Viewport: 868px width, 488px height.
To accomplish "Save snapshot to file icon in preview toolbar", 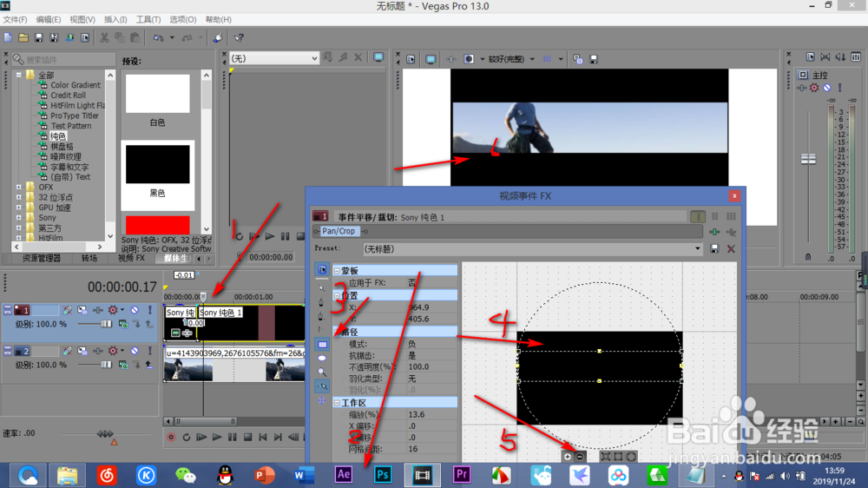I will [x=594, y=59].
